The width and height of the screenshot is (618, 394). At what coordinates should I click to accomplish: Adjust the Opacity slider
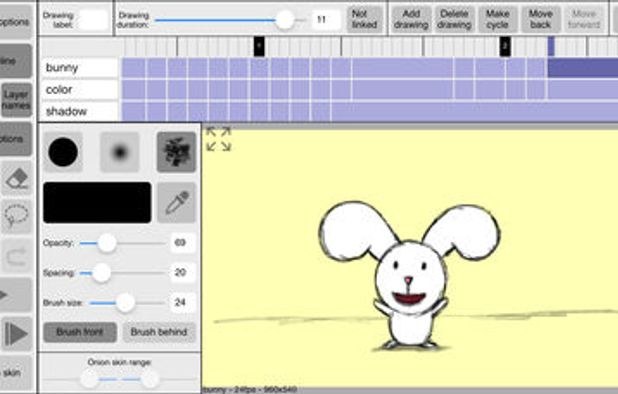click(x=107, y=243)
